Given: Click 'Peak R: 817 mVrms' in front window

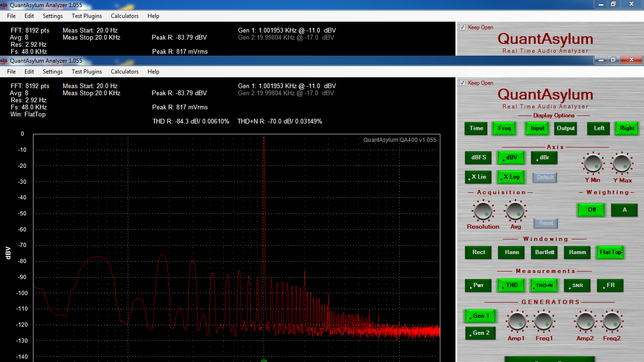Looking at the screenshot, I should pos(180,107).
